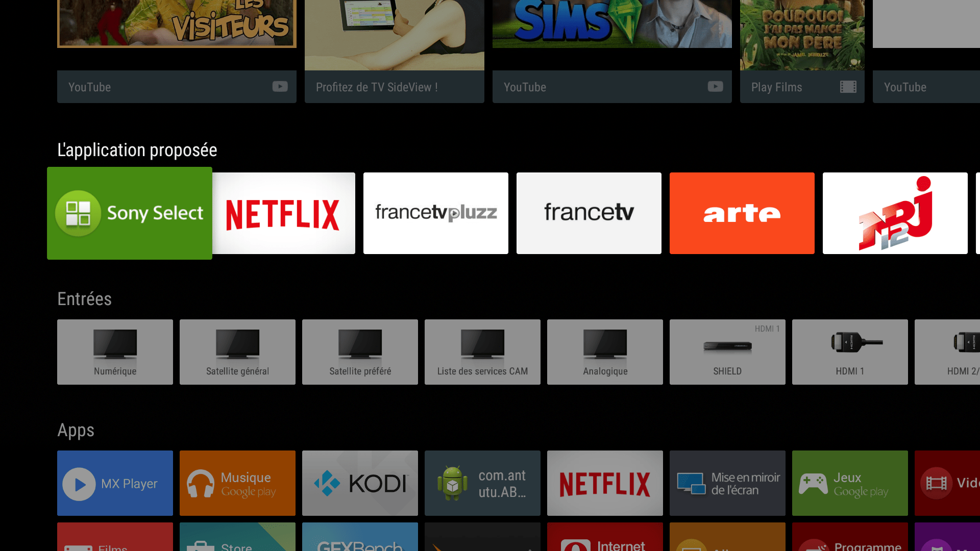Open MX Player video app

point(114,483)
